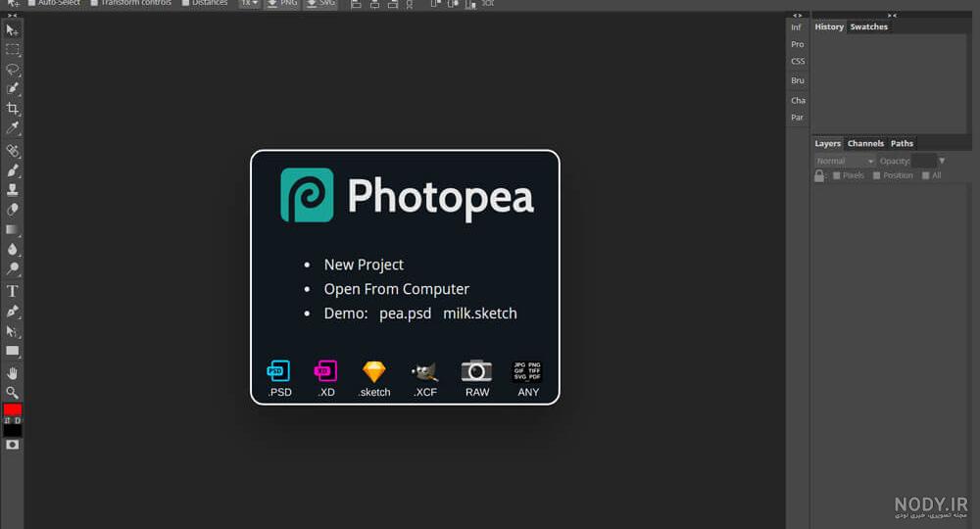Select the Eraser tool

coord(12,210)
